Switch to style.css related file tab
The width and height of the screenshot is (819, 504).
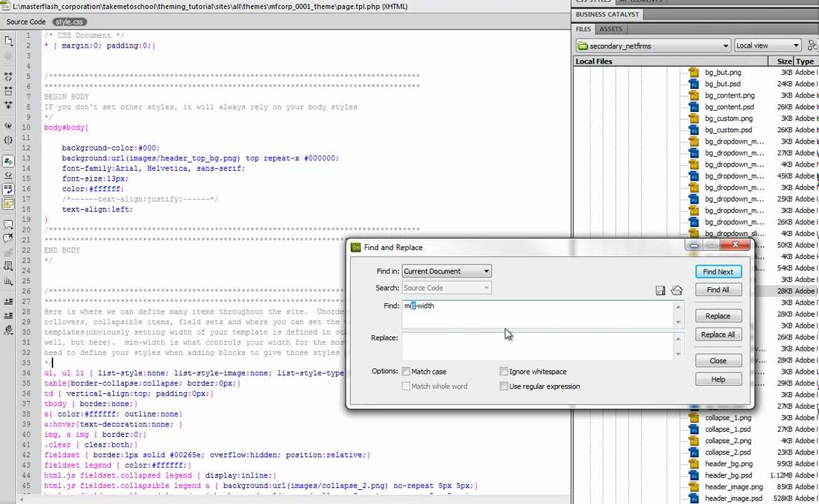pos(69,22)
